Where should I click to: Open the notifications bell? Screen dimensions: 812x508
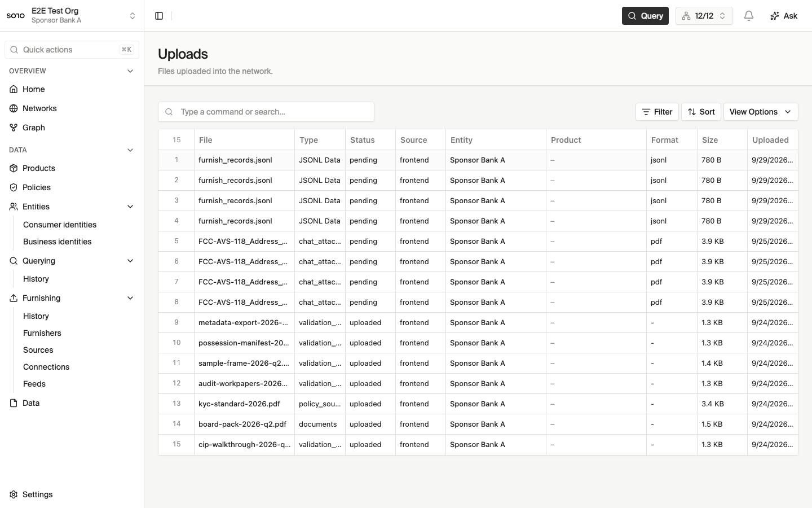tap(749, 16)
